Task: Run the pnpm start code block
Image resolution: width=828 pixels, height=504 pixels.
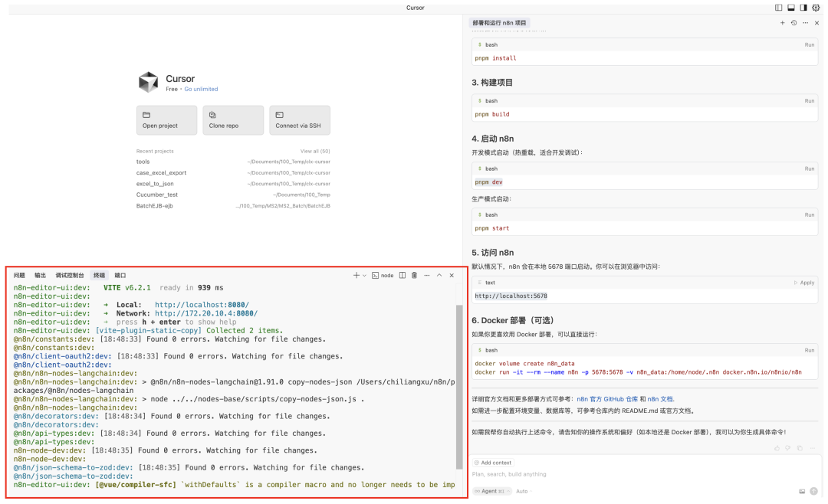Action: click(x=809, y=214)
